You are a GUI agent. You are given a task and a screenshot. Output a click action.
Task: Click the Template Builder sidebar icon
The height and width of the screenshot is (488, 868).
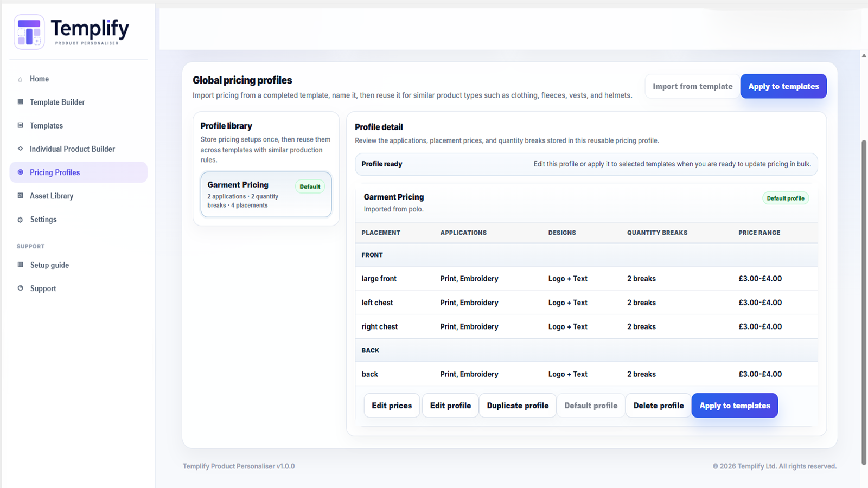pos(20,102)
